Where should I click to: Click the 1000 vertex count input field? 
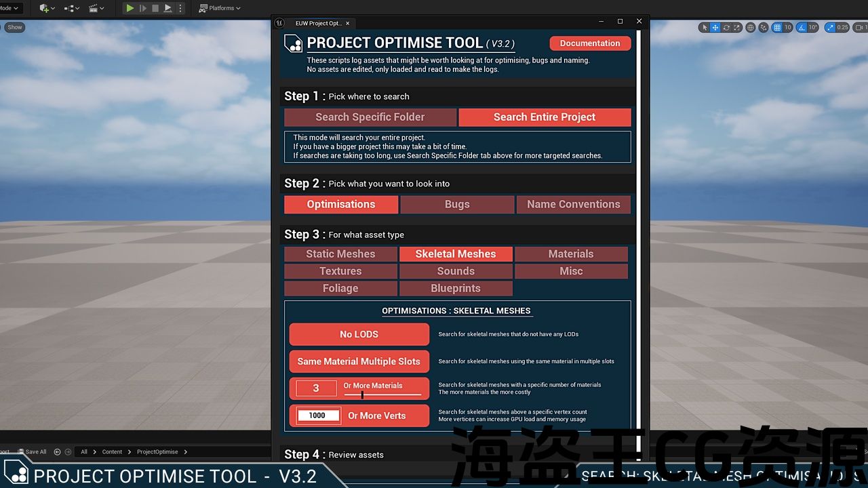[317, 415]
